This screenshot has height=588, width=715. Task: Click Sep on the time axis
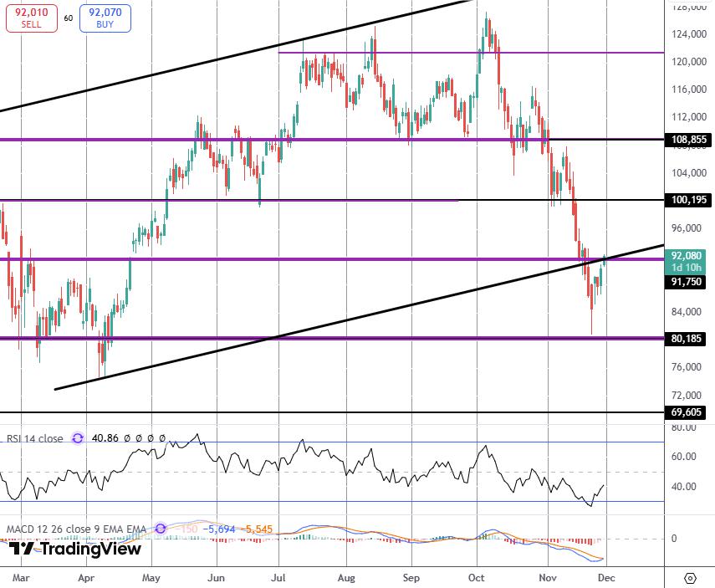[x=411, y=578]
